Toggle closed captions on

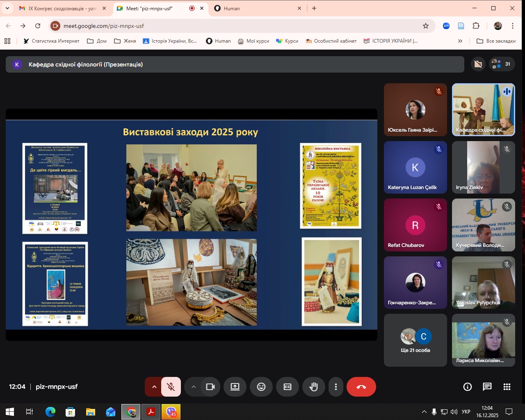tap(288, 387)
